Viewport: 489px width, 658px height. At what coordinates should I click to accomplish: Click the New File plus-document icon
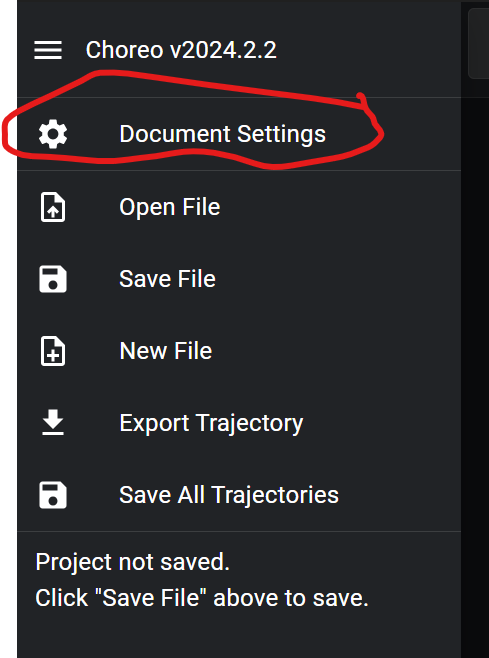point(52,351)
